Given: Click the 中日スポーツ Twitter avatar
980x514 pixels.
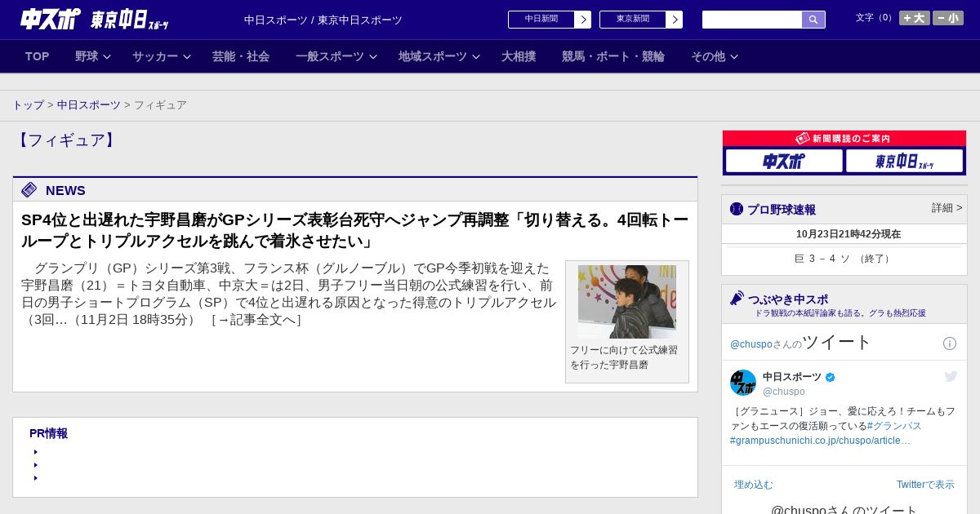Looking at the screenshot, I should point(743,383).
